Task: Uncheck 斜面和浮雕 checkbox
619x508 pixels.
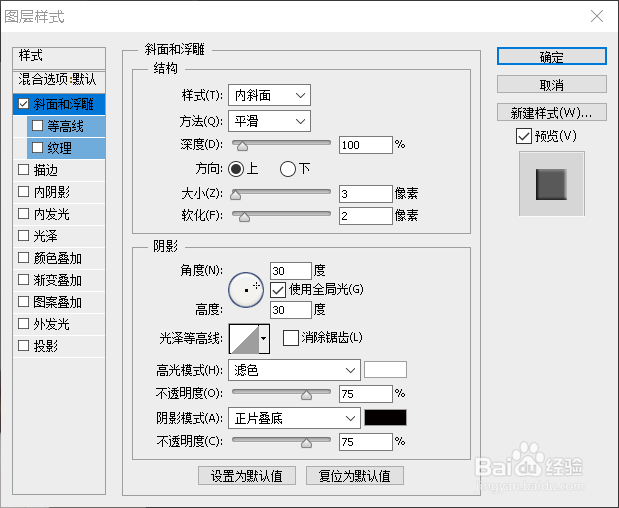Action: pos(24,104)
